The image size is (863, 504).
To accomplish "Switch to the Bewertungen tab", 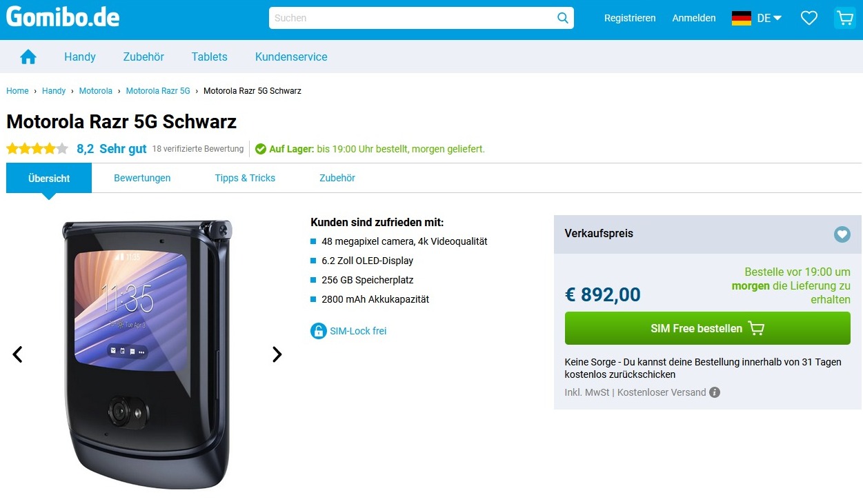I will coord(142,178).
